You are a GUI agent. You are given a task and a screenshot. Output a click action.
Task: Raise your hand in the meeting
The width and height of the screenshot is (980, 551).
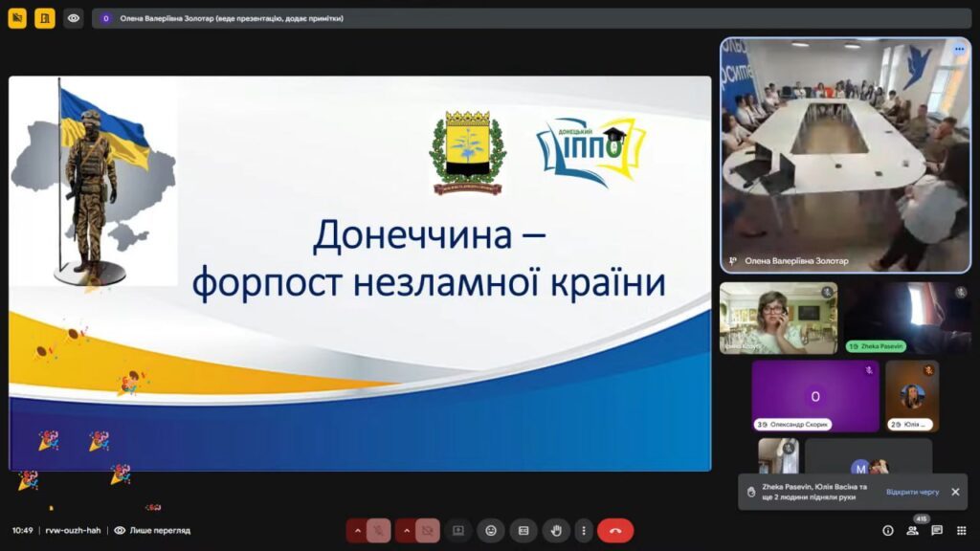556,530
